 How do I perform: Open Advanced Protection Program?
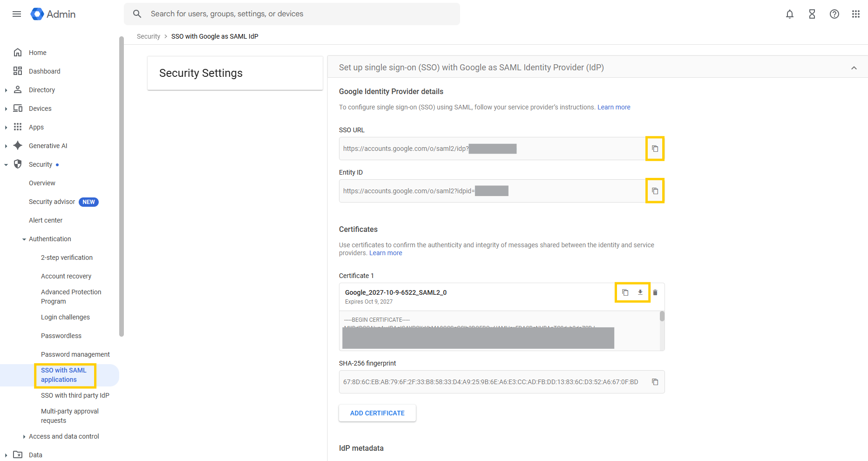pyautogui.click(x=71, y=297)
